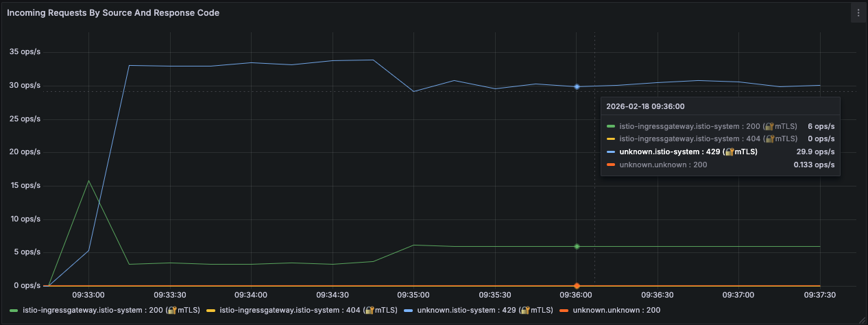Click tooltip row unknown.unknown : 200
868x325 pixels.
pyautogui.click(x=721, y=165)
